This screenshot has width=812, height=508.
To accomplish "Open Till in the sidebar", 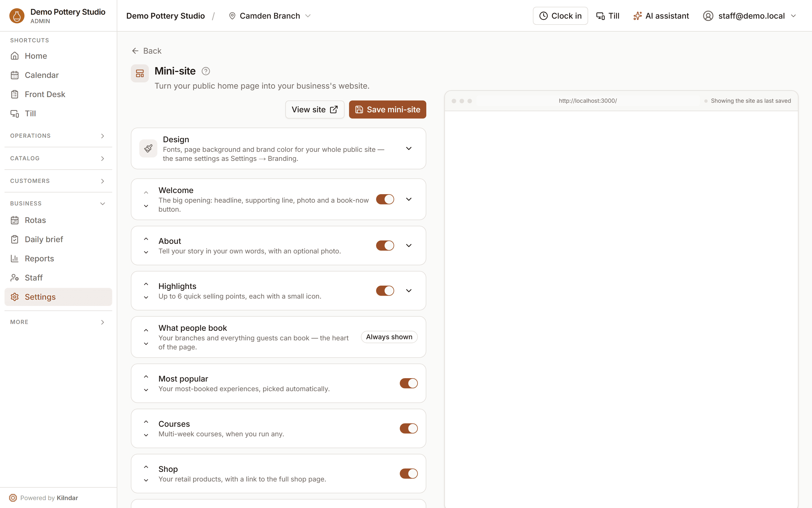I will (x=58, y=113).
